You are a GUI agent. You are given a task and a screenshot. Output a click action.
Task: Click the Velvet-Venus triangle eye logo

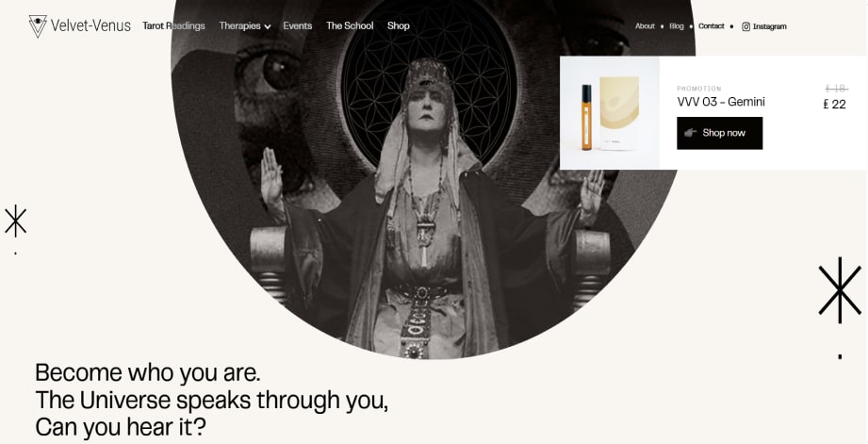[38, 25]
